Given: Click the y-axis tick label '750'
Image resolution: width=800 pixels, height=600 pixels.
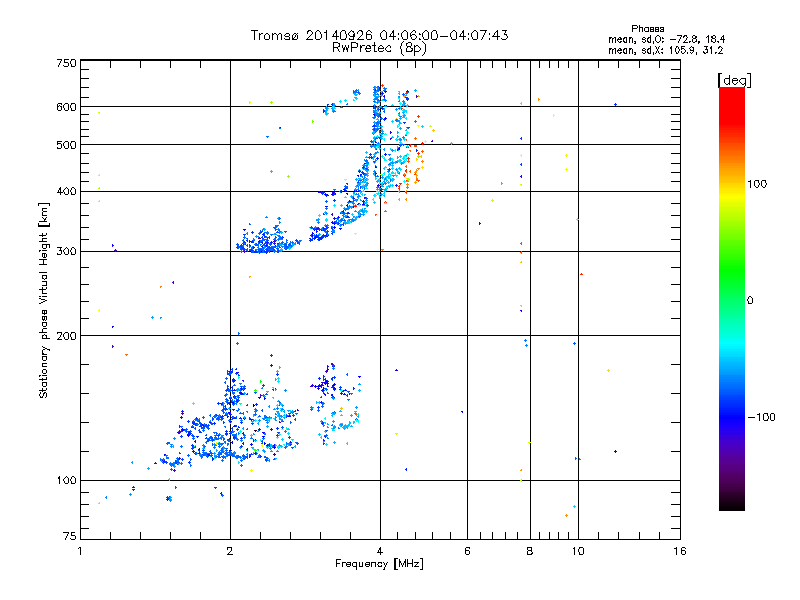Looking at the screenshot, I should tap(66, 63).
